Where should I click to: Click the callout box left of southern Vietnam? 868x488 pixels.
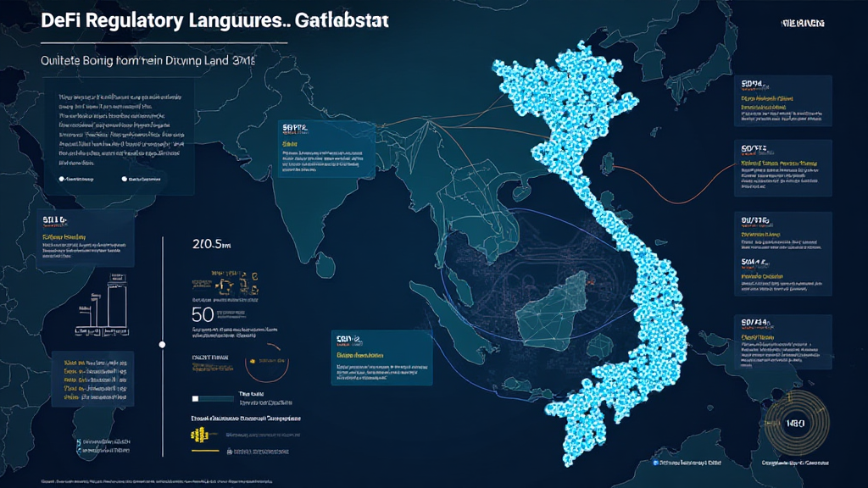(x=381, y=359)
